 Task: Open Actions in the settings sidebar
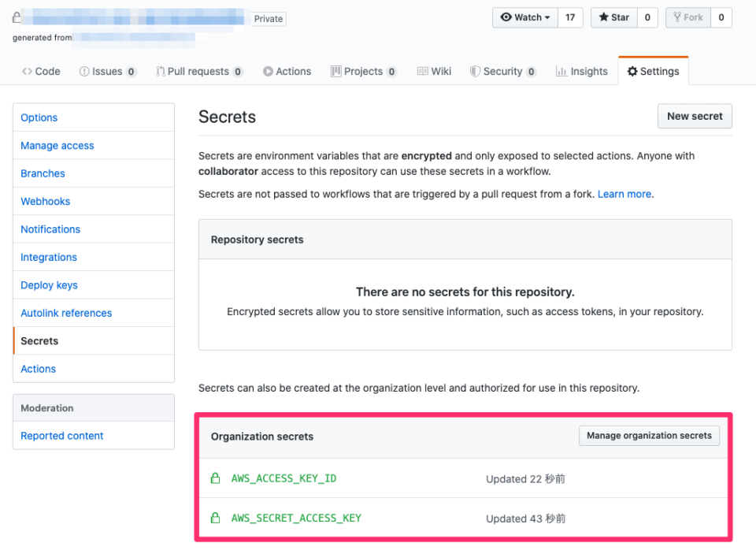pyautogui.click(x=94, y=369)
